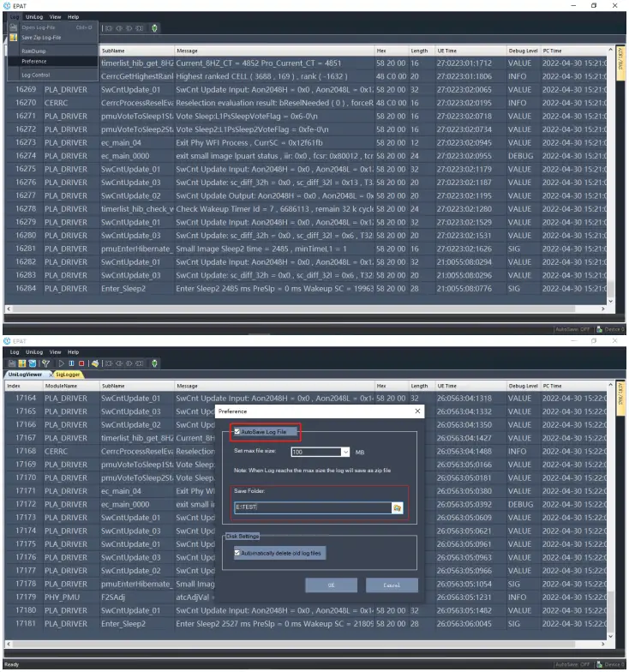Image resolution: width=629 pixels, height=672 pixels.
Task: Close the Preference dialog with X
Action: pos(418,411)
